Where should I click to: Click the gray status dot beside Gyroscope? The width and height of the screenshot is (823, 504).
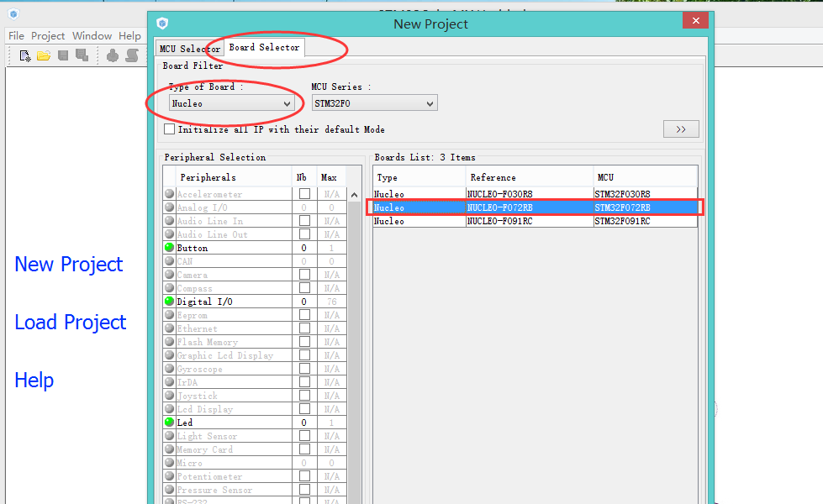pyautogui.click(x=169, y=368)
